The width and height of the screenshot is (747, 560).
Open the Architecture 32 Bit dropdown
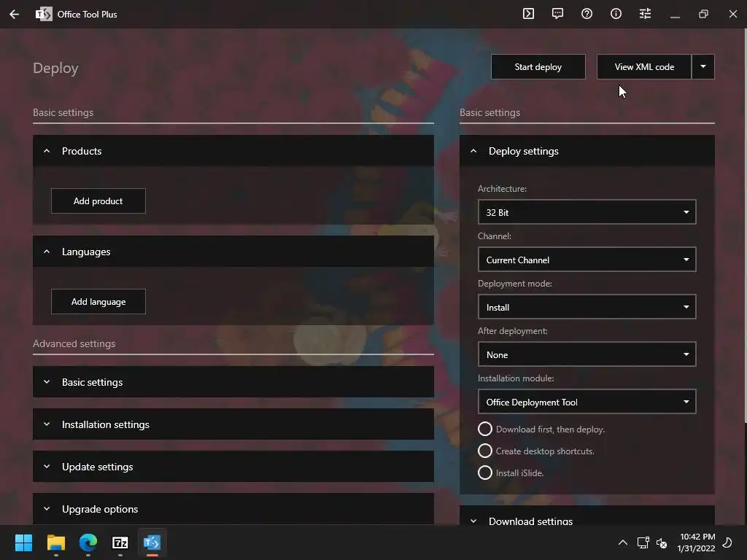587,212
